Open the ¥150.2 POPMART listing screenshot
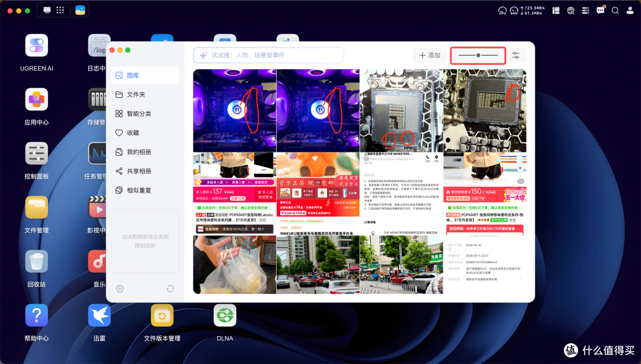The height and width of the screenshot is (364, 641). (x=485, y=194)
